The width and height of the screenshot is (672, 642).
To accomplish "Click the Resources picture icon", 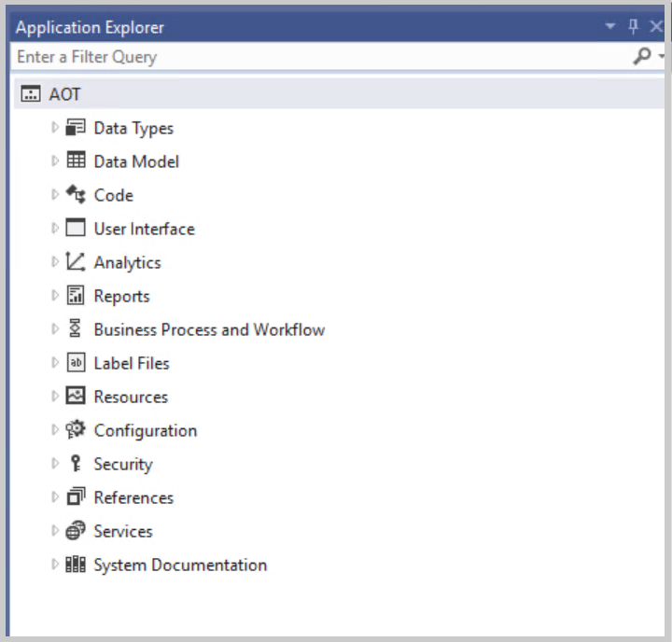I will (76, 396).
